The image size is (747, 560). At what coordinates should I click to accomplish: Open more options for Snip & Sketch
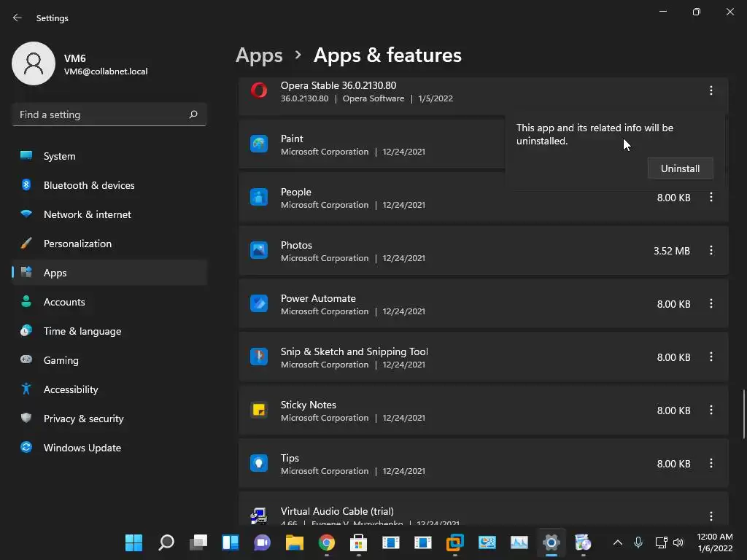pos(711,357)
